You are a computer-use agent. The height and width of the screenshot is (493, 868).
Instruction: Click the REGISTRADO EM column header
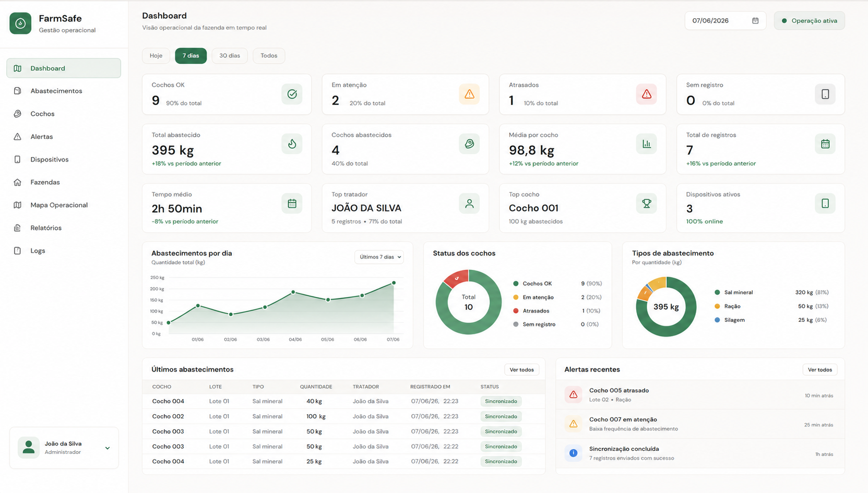click(430, 387)
